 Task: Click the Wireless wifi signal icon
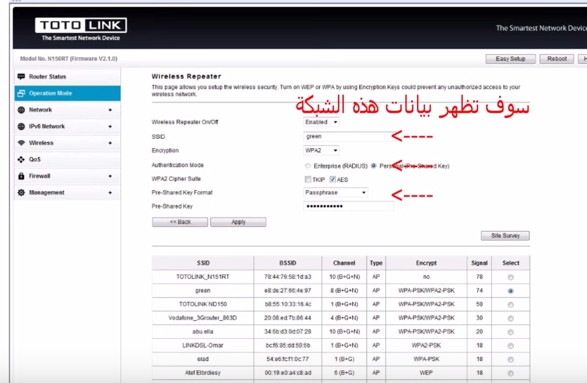[21, 143]
